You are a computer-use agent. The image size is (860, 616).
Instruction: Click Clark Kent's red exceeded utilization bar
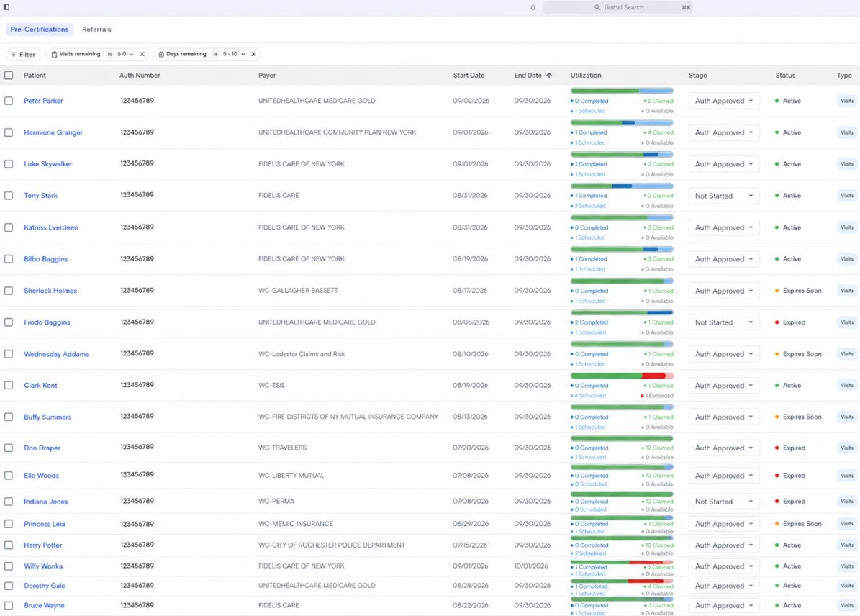coord(653,376)
